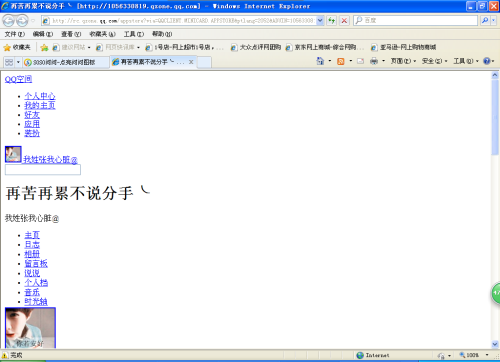Open the 1号店 bookmark
This screenshot has width=500, height=362.
coord(184,47)
